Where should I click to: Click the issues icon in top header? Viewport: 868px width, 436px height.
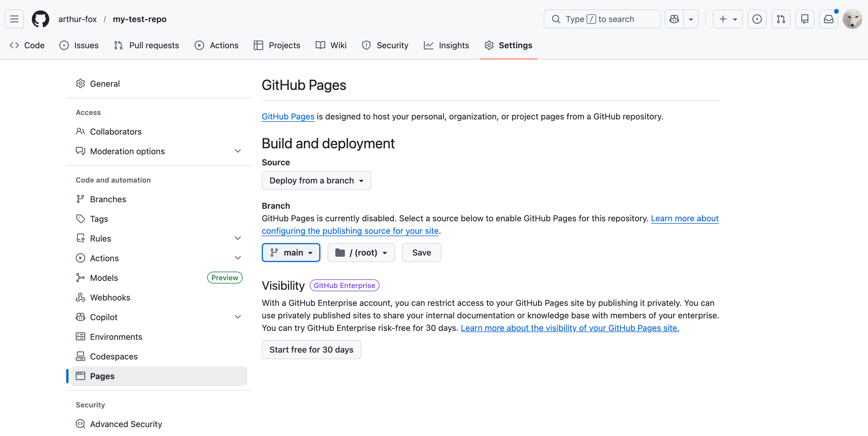point(757,19)
